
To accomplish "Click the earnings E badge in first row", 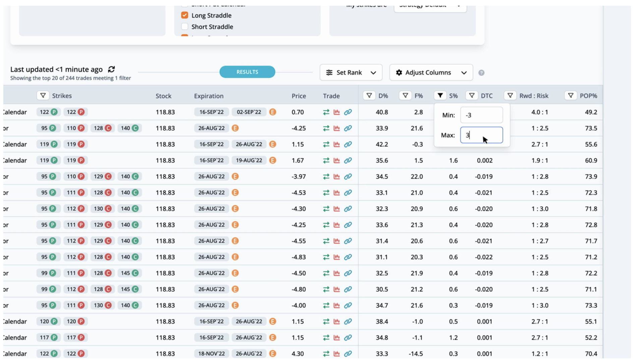I will (x=273, y=112).
